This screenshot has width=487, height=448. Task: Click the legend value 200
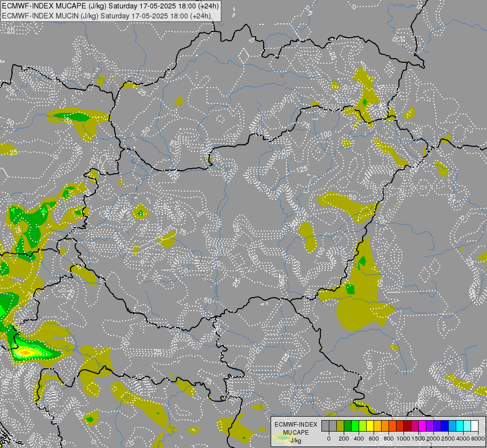(x=344, y=439)
